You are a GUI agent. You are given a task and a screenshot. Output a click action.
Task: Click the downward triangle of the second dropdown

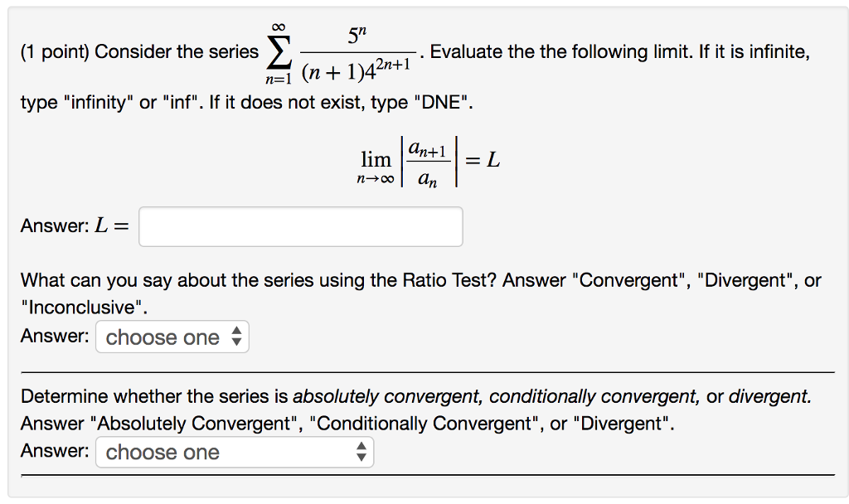(362, 456)
